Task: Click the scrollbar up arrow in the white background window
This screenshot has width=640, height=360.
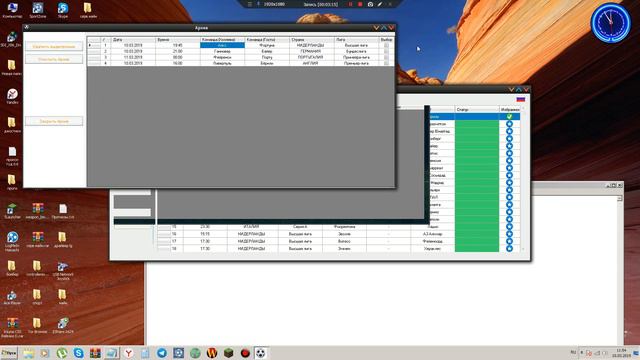Action: click(620, 198)
